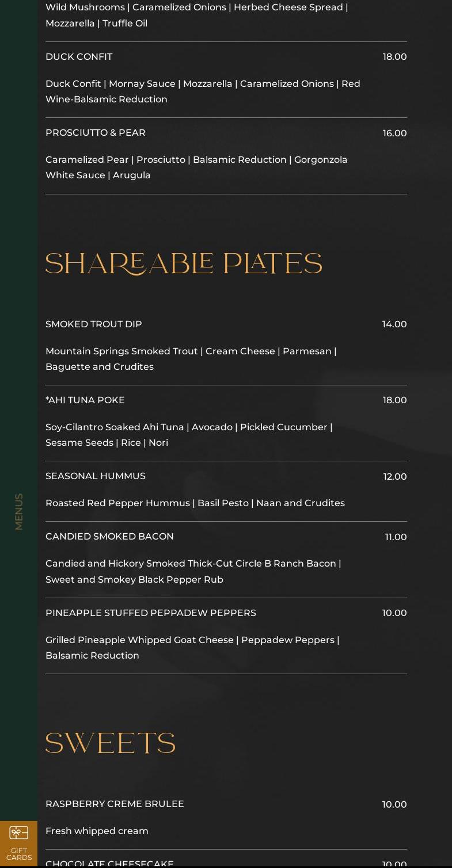Click the Candied Smoked Bacon title
Image resolution: width=452 pixels, height=868 pixels.
(x=109, y=537)
